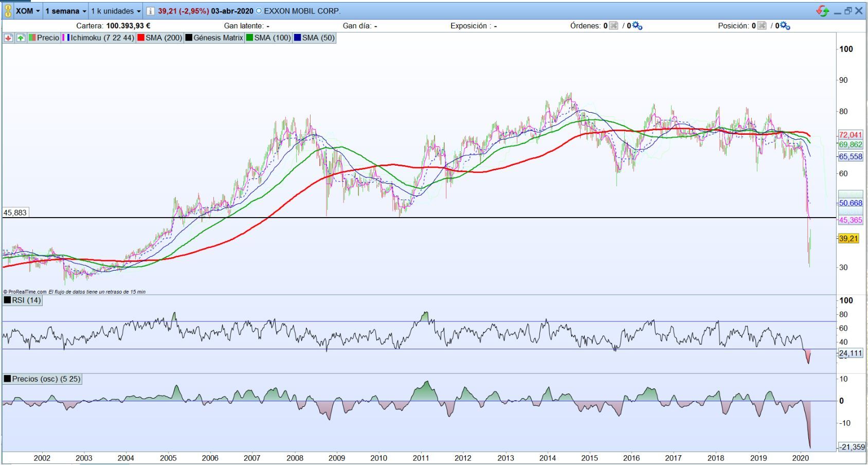This screenshot has height=465, width=868.
Task: Open the Precios (osc) (5 25) label
Action: [42, 379]
